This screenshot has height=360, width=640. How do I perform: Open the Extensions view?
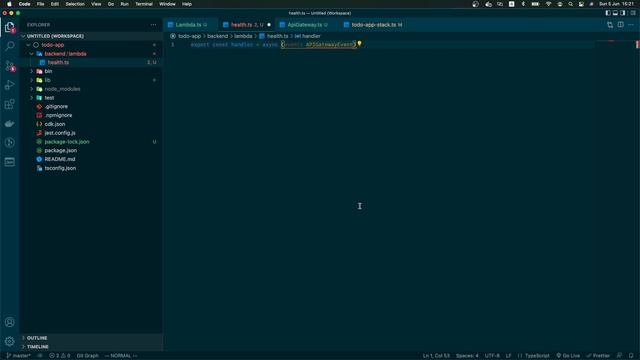[10, 104]
